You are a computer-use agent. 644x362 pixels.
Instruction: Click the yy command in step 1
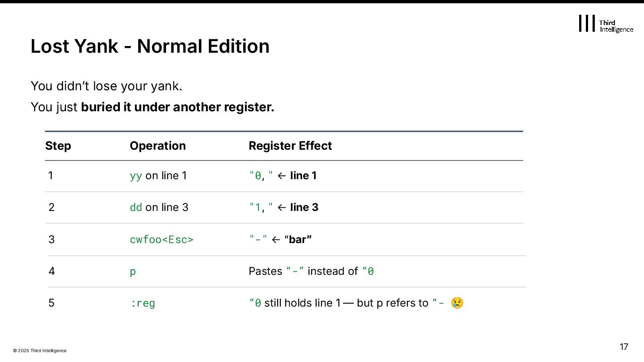[136, 176]
